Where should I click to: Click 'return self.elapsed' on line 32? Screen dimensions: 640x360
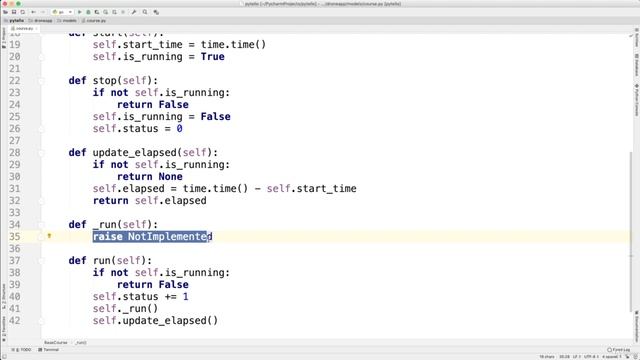tap(150, 200)
